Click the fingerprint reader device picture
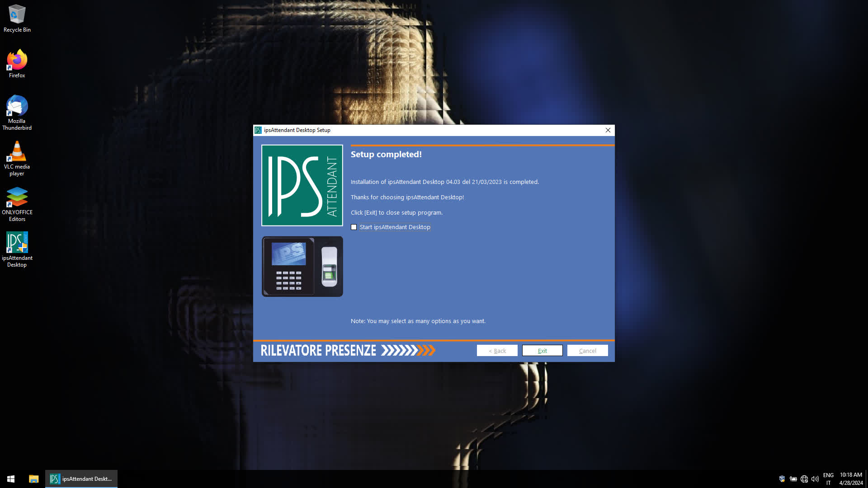This screenshot has height=488, width=868. pyautogui.click(x=302, y=267)
